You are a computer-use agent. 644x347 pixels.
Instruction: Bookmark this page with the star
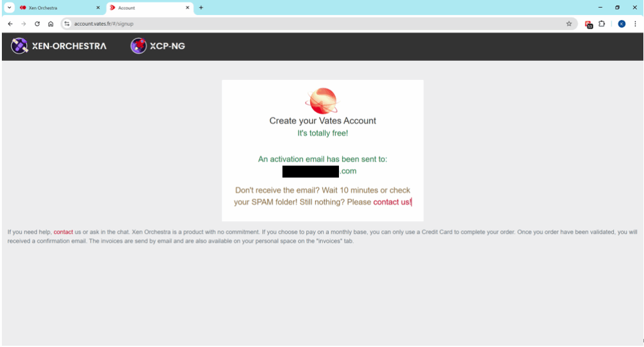[569, 24]
